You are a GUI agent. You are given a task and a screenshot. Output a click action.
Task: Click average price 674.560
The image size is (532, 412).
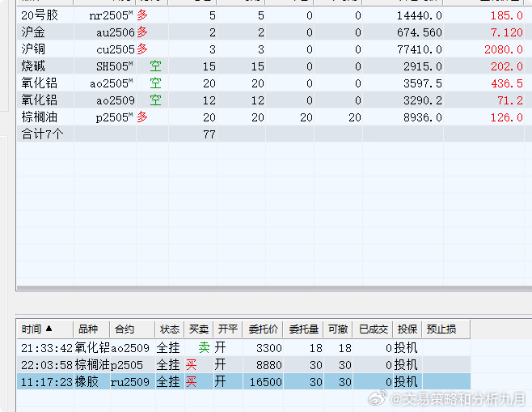click(420, 32)
